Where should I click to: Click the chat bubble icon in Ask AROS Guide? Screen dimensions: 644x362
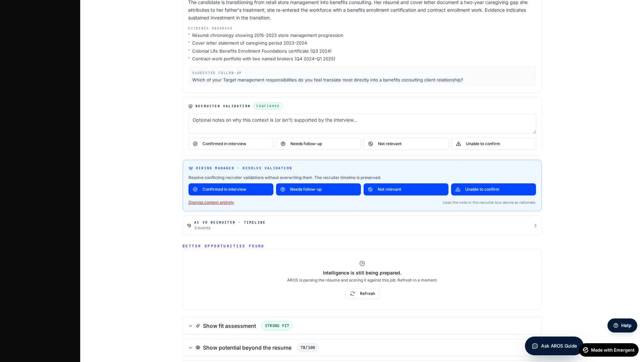[x=535, y=346]
